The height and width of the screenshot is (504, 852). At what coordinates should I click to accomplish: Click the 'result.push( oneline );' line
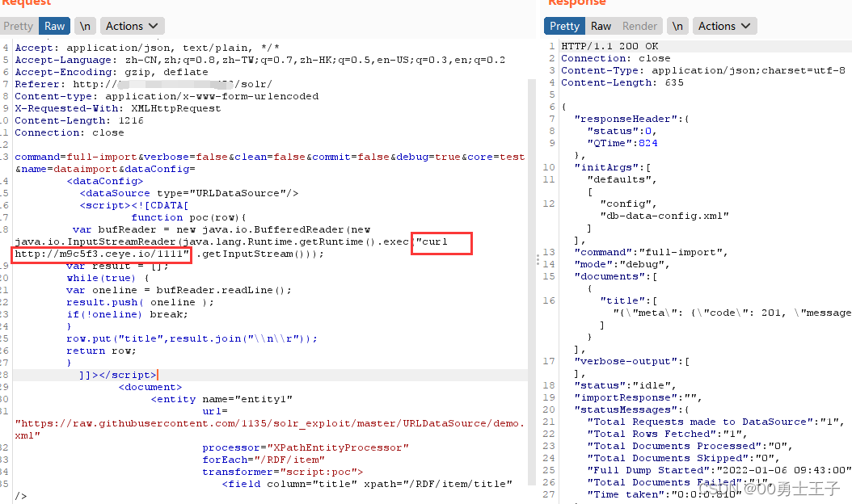coord(140,303)
